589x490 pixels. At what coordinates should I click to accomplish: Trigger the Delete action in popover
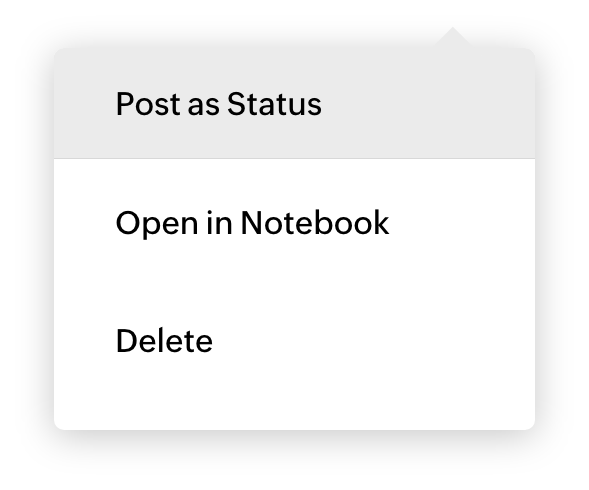pyautogui.click(x=294, y=341)
